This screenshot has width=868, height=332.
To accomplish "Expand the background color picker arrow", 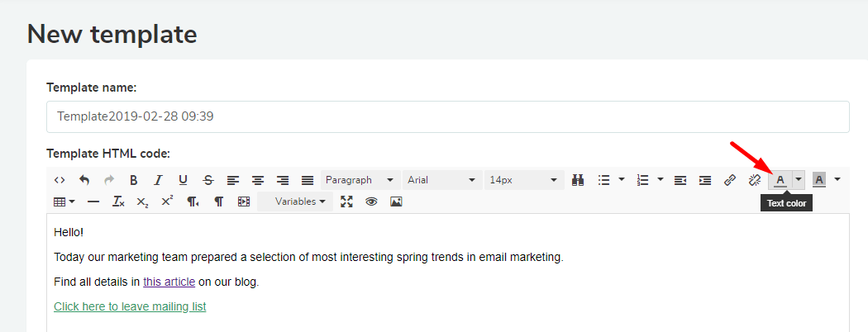I will pyautogui.click(x=837, y=179).
